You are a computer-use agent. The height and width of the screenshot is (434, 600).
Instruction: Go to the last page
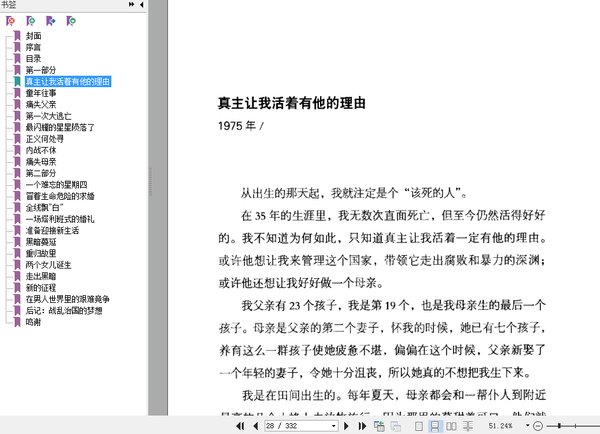[x=362, y=426]
